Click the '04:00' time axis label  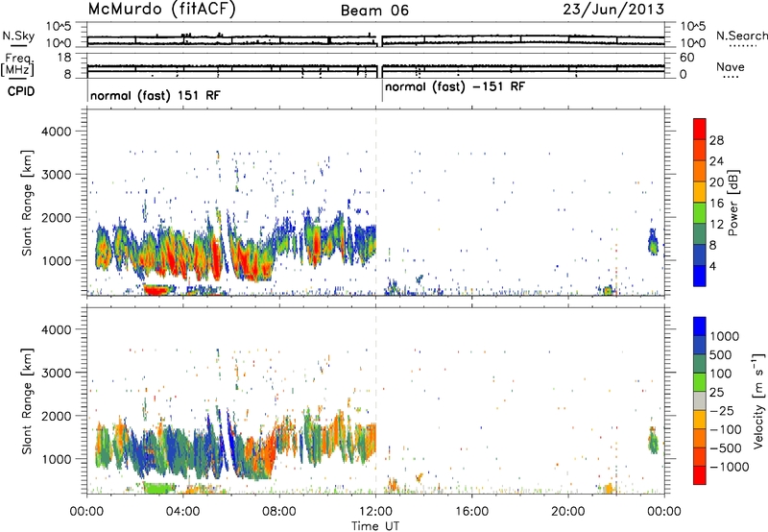pos(183,512)
